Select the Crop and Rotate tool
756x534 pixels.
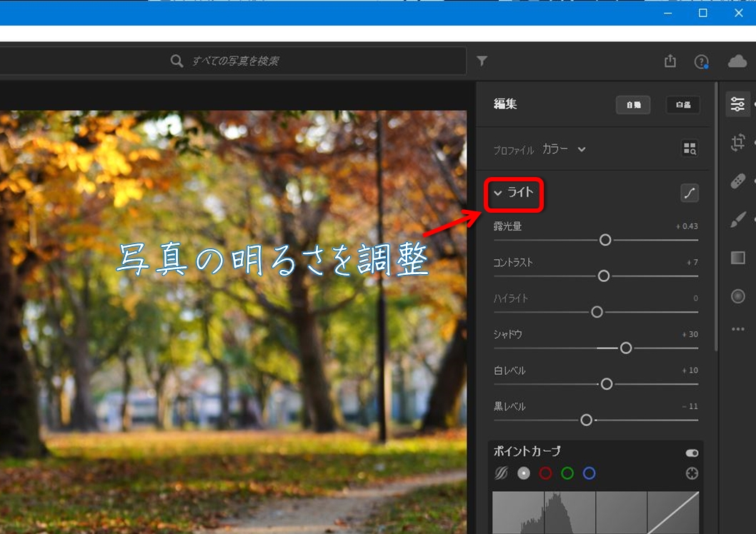[737, 143]
